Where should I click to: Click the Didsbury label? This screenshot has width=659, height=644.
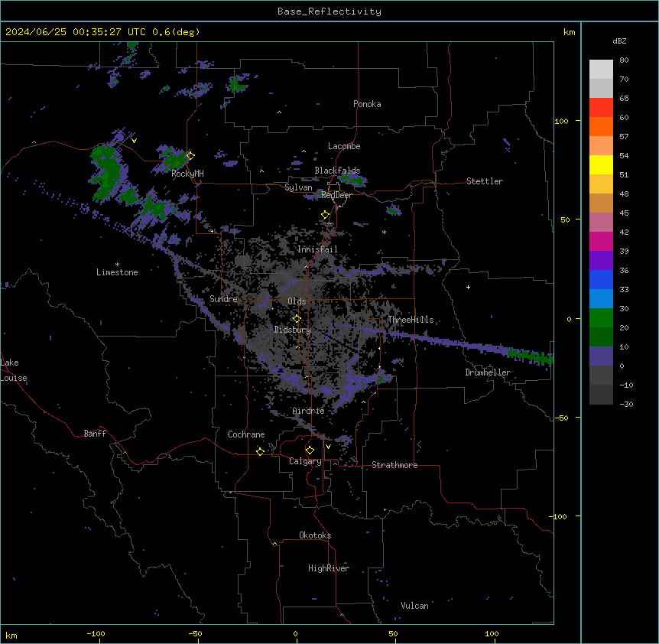[x=292, y=330]
